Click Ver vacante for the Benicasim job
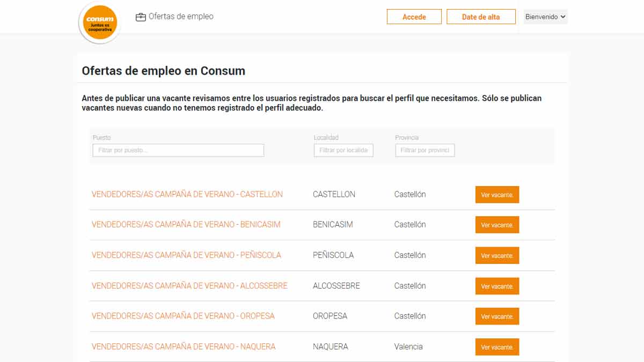This screenshot has width=644, height=362. [x=497, y=225]
